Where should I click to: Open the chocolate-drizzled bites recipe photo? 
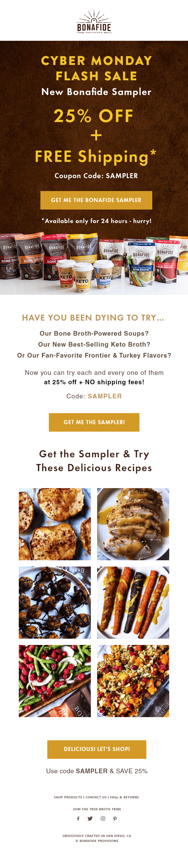click(x=55, y=603)
